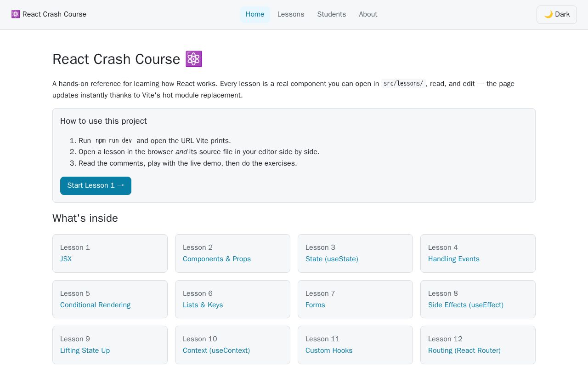Open Routing (React Router) lesson

[x=464, y=351]
